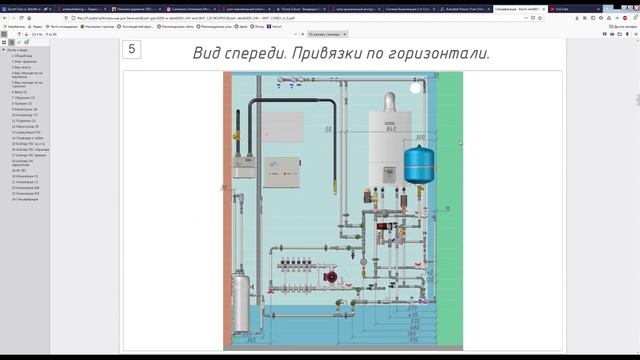Open the Яндекс bookmark

pyautogui.click(x=35, y=27)
